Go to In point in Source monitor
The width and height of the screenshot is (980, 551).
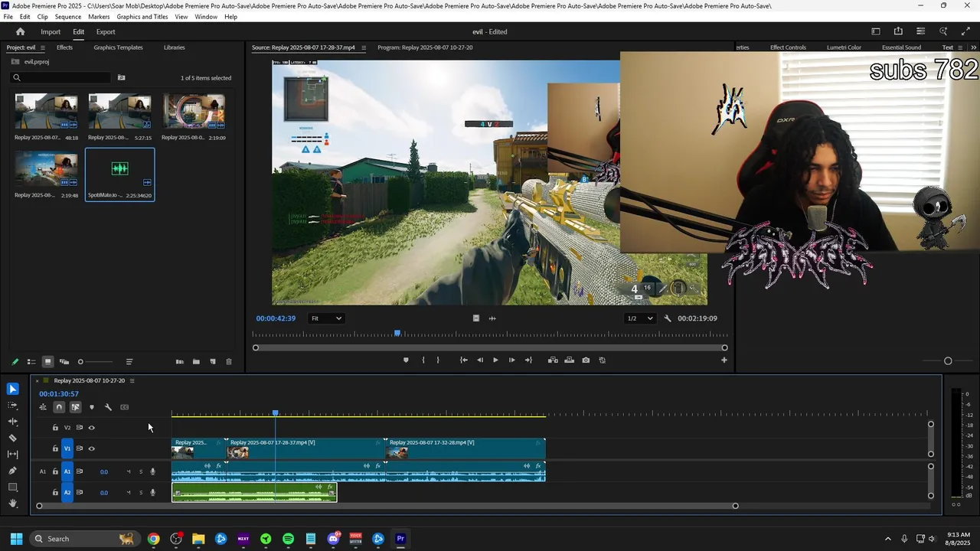[463, 360]
